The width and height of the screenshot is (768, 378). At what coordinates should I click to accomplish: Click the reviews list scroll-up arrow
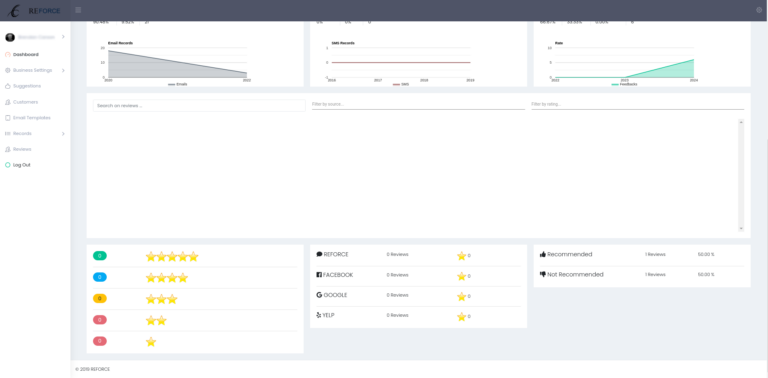click(741, 121)
